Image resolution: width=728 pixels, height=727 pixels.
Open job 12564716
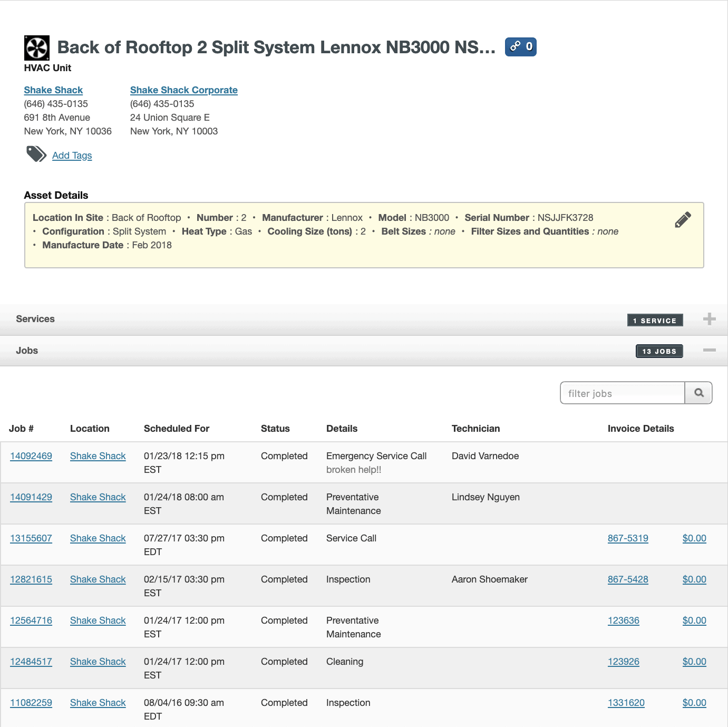[31, 621]
